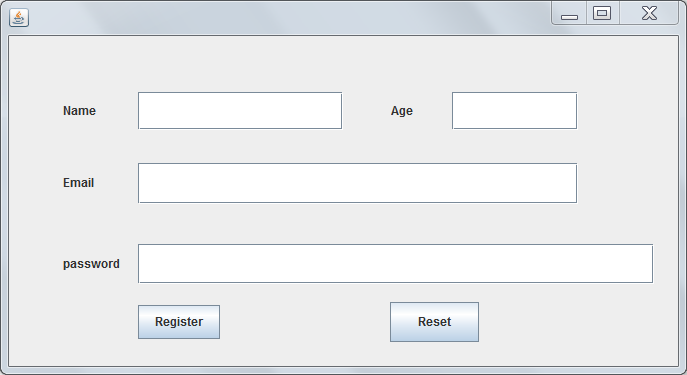The height and width of the screenshot is (375, 687).
Task: Focus the Name text field
Action: pos(240,110)
